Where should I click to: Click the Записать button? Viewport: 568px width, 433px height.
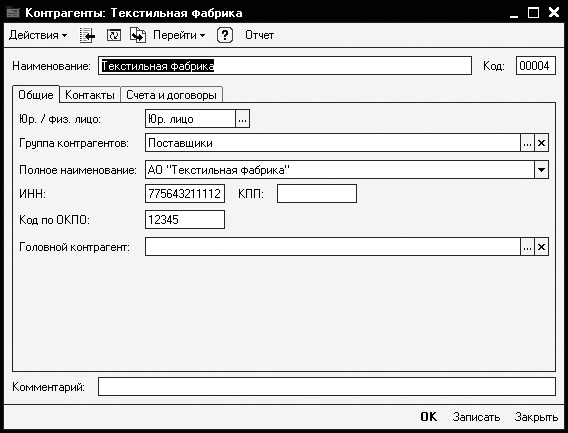[476, 417]
